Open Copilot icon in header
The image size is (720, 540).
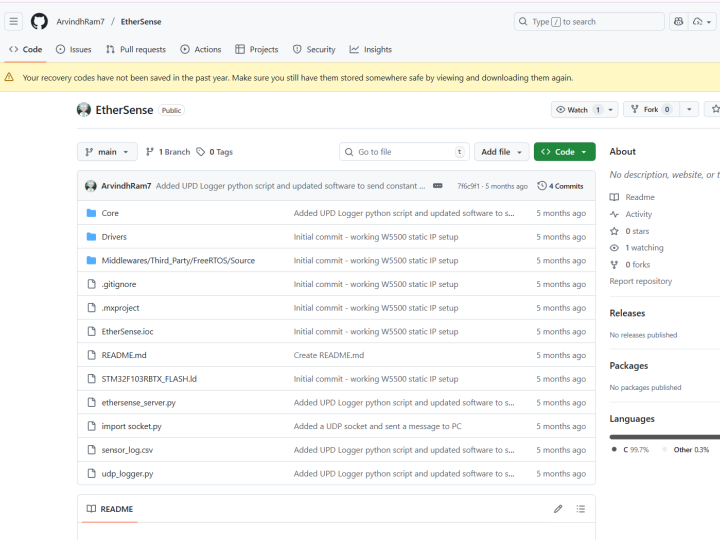click(x=679, y=21)
